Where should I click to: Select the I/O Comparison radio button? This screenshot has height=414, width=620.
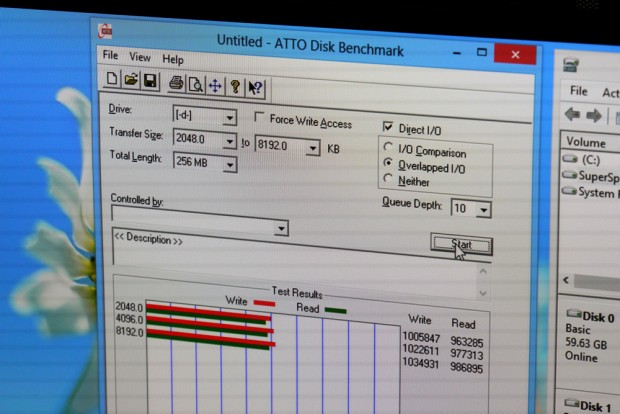coord(388,147)
